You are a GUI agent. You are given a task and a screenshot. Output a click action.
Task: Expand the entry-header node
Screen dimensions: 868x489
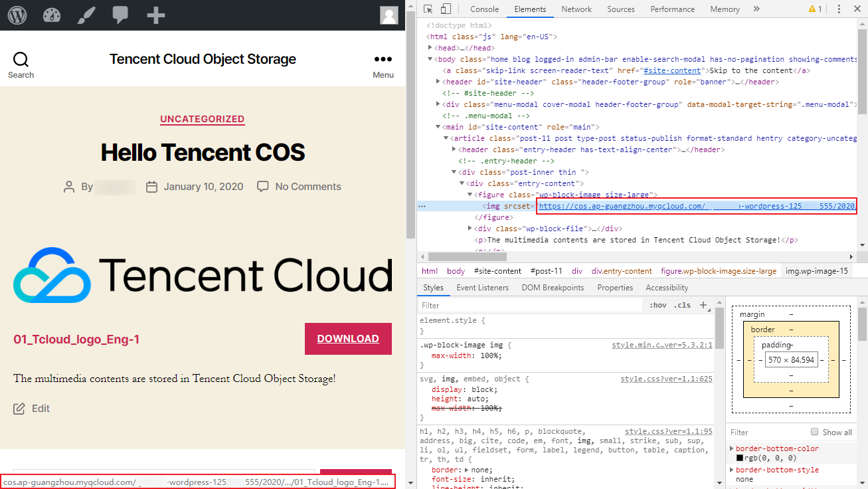(454, 149)
